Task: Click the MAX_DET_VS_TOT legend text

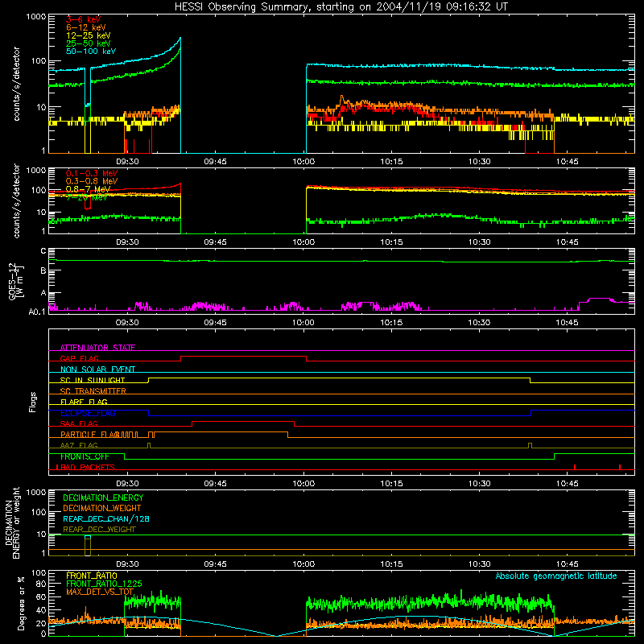Action: click(x=100, y=592)
